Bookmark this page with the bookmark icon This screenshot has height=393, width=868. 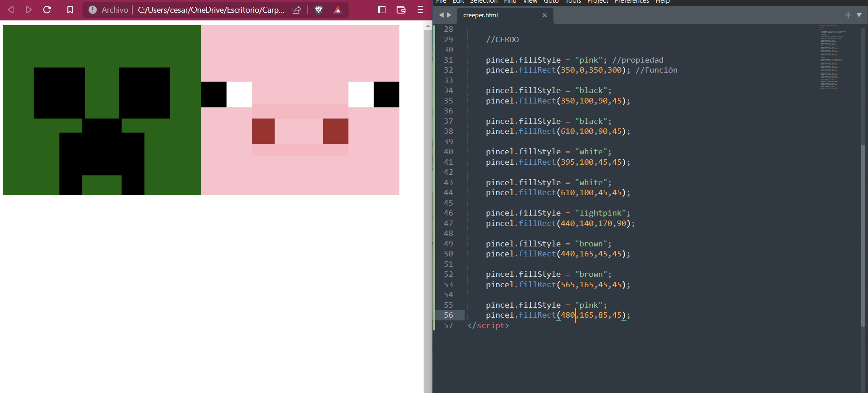[70, 10]
